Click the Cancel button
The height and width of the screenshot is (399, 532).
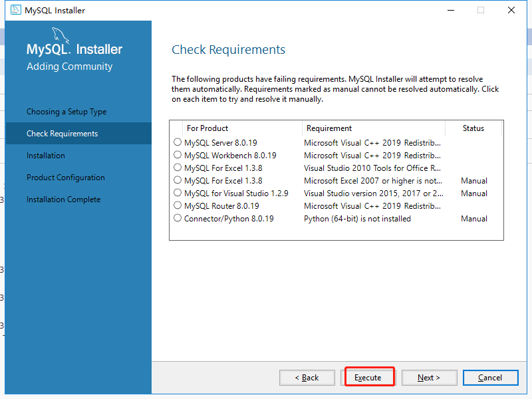490,378
